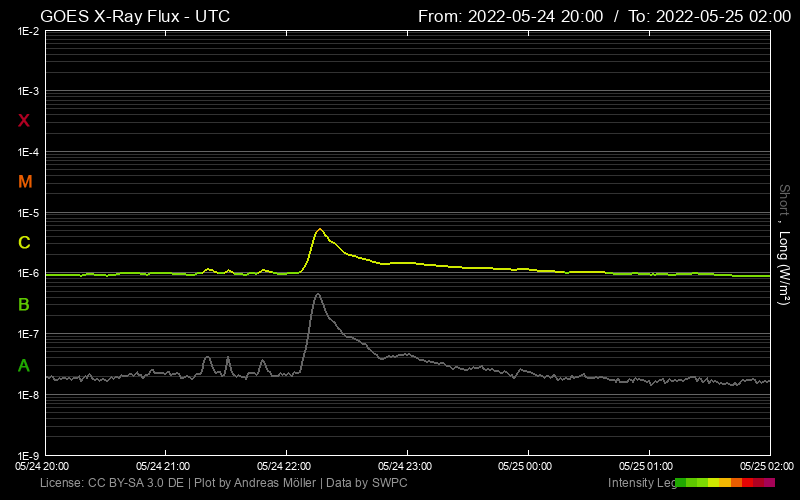
Task: Click the 1E-8 y-axis label
Action: coord(28,395)
